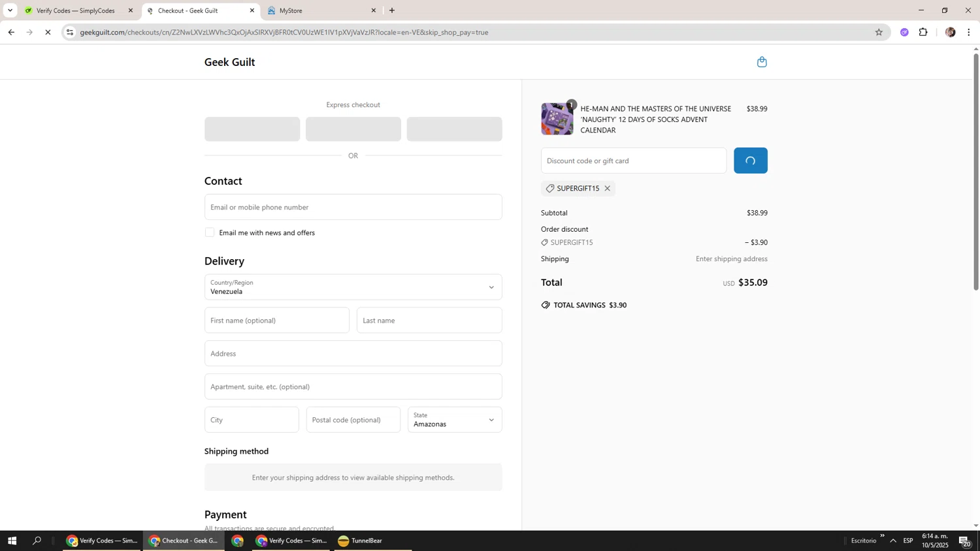Click the address bar URL
This screenshot has height=551, width=980.
[284, 32]
